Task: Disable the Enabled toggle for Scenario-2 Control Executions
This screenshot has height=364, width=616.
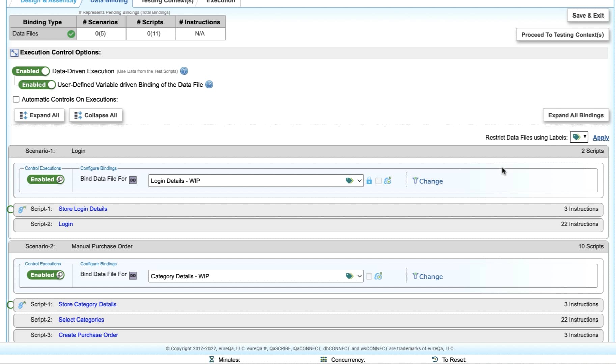Action: [46, 275]
